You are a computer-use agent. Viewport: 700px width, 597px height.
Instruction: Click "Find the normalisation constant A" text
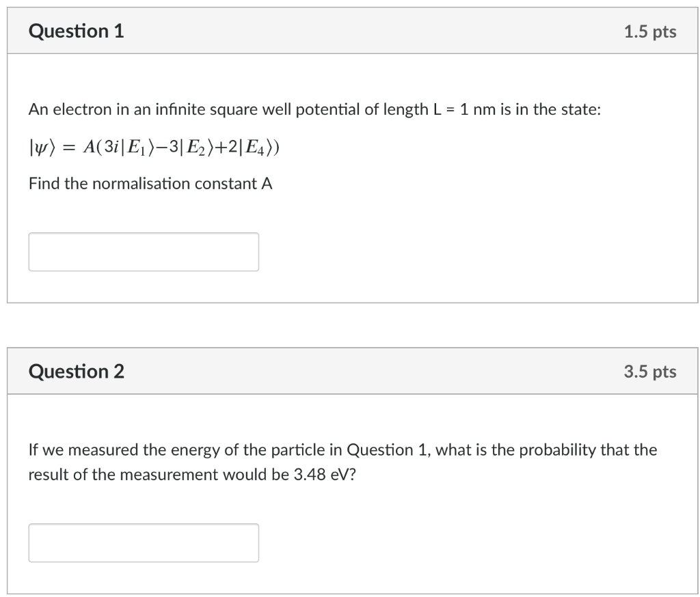point(150,183)
